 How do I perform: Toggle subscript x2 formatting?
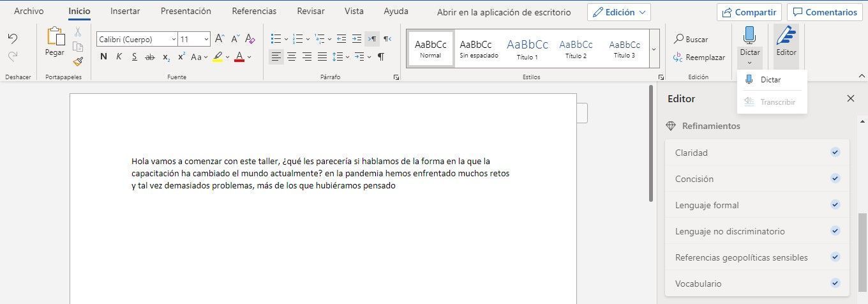pyautogui.click(x=166, y=57)
